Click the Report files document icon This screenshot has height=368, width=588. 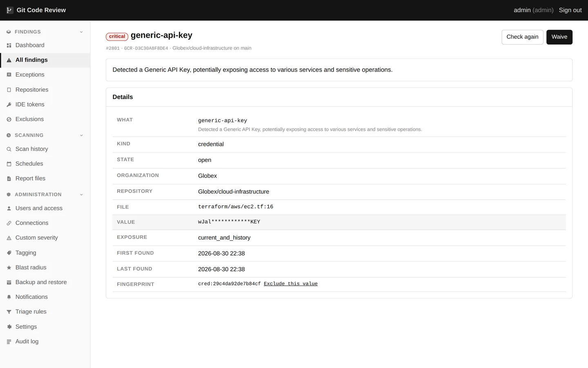click(x=9, y=179)
